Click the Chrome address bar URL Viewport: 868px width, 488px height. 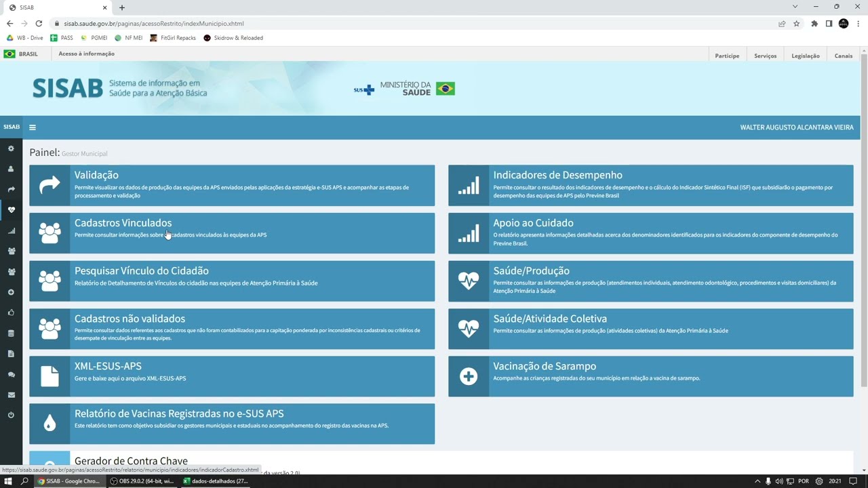154,23
